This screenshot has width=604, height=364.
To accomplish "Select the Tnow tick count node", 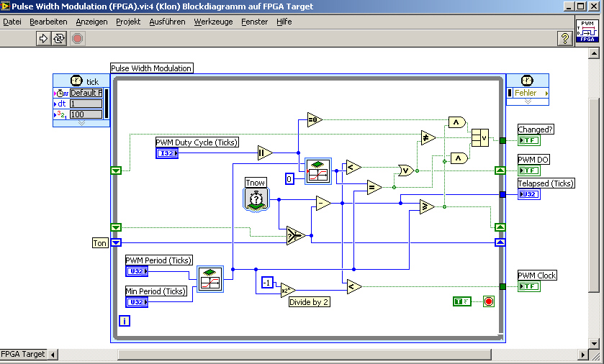I will coord(256,199).
